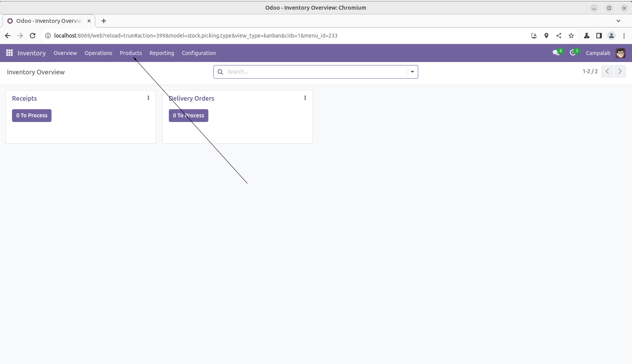This screenshot has width=632, height=364.
Task: Go to next page arrow
Action: click(x=620, y=71)
